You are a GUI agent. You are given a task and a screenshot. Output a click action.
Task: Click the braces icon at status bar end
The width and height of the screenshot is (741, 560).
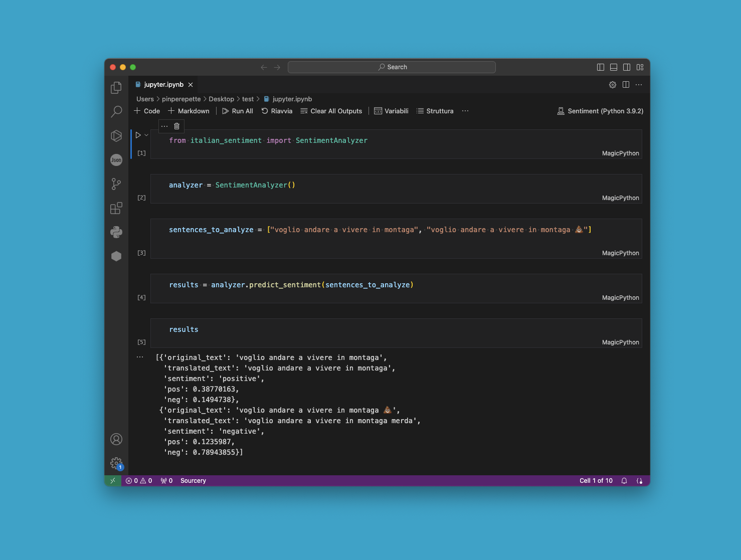point(640,481)
